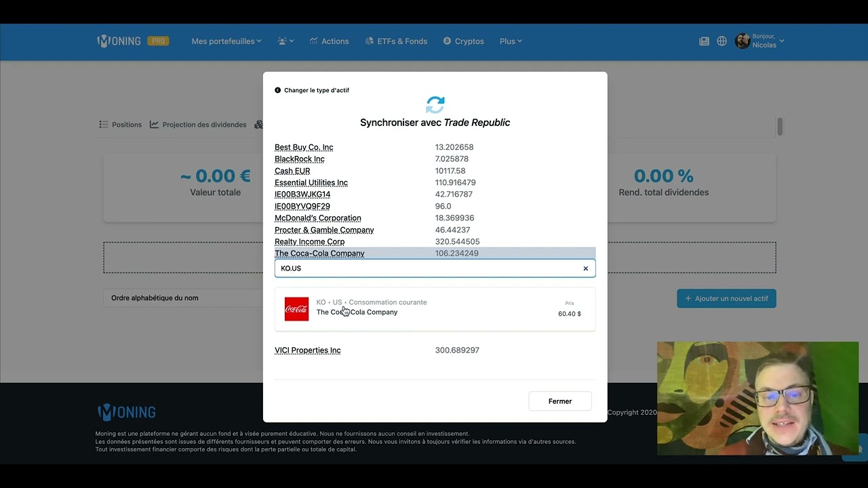868x488 pixels.
Task: Choose The Coca-Cola Company search result name
Action: coord(357,312)
